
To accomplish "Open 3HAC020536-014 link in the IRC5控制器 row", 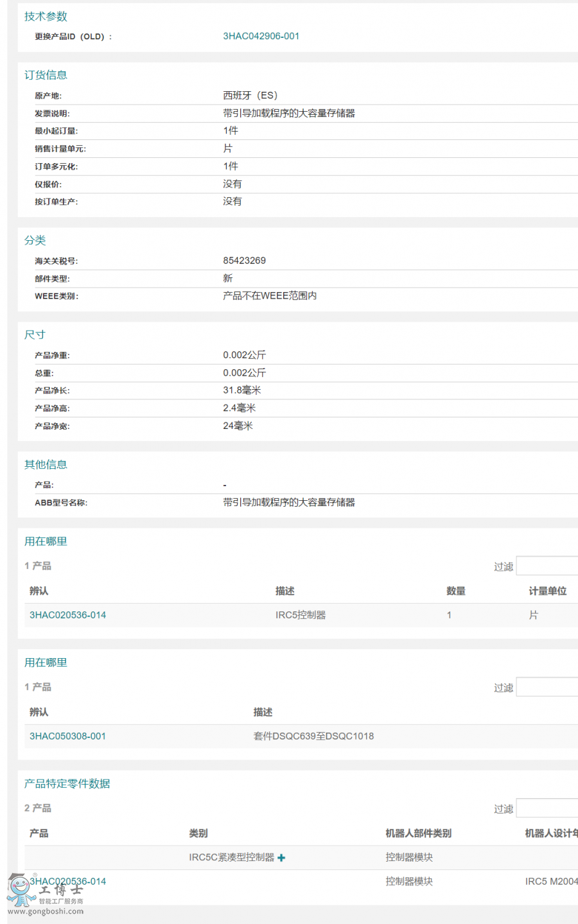I will point(67,615).
